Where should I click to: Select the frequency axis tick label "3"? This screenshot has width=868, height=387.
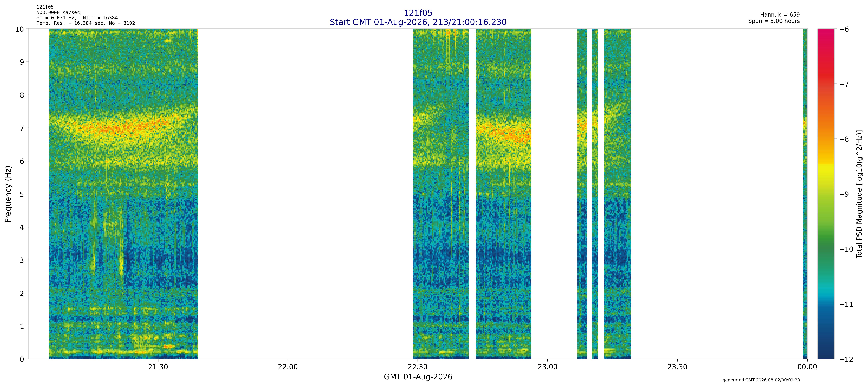pos(22,260)
